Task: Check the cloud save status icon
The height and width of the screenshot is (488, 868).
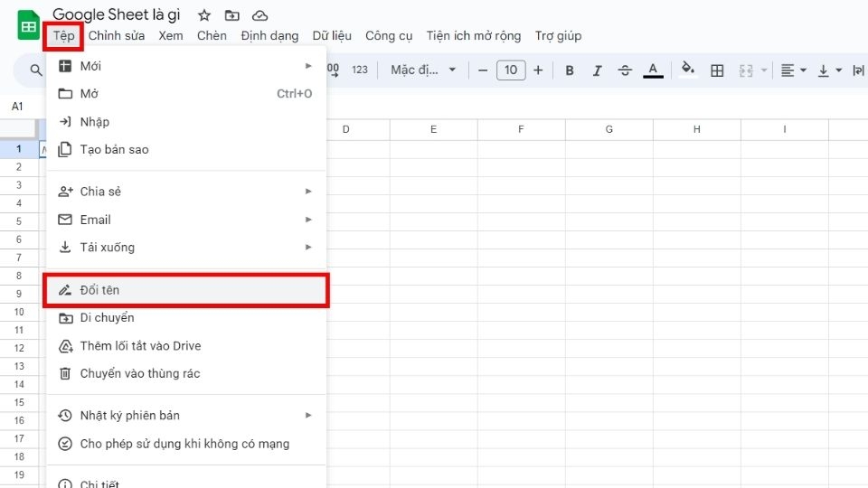Action: pos(259,15)
